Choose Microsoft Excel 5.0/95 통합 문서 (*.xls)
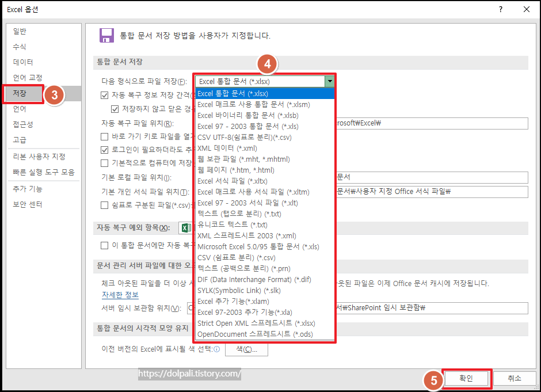The image size is (541, 392). 265,247
